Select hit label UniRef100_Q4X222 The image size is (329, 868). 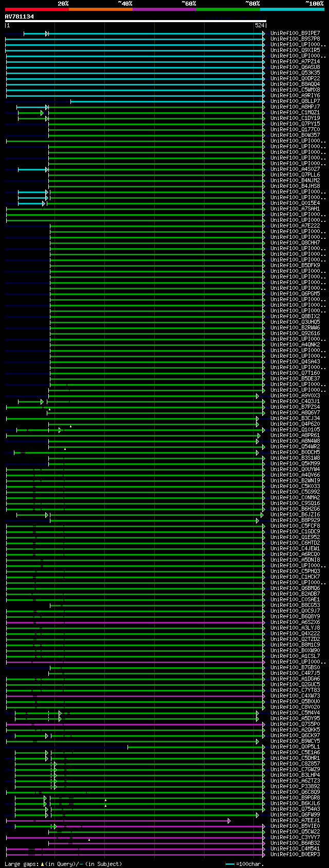click(295, 634)
